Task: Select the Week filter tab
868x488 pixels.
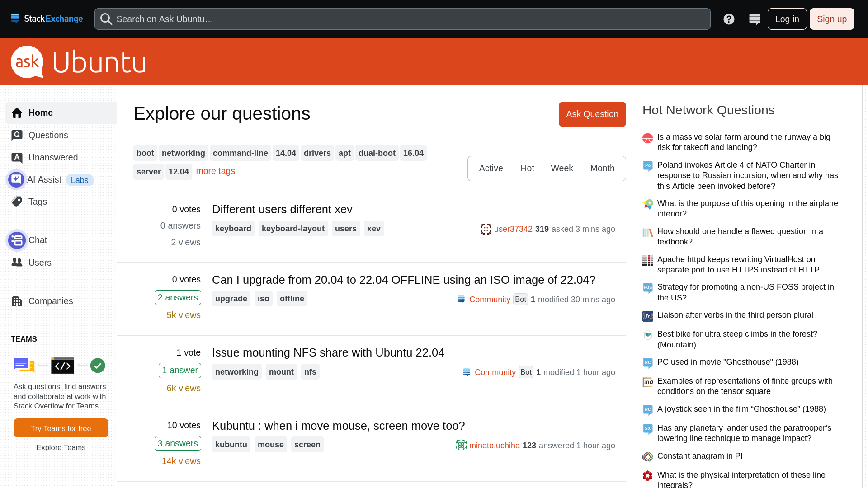Action: 561,168
